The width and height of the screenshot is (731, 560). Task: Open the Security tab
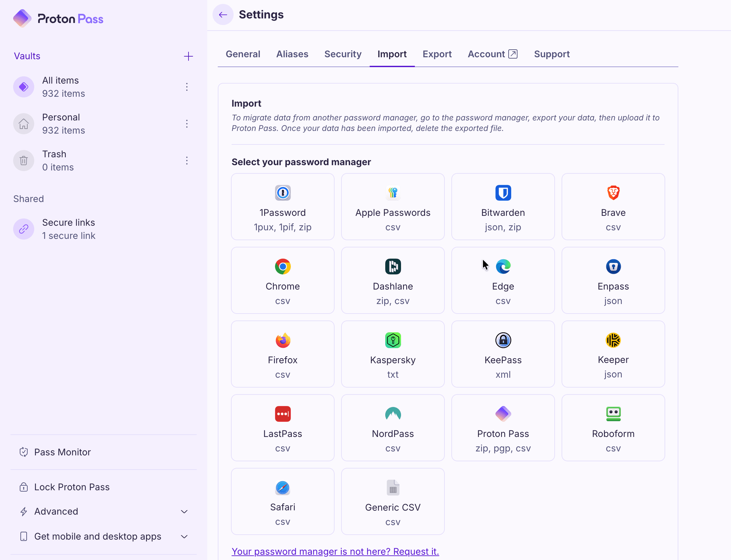point(343,54)
